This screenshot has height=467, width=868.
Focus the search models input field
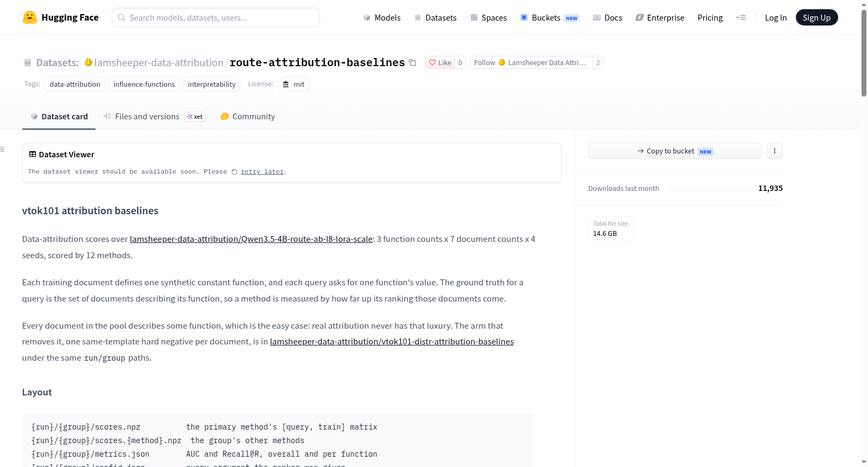pyautogui.click(x=216, y=17)
